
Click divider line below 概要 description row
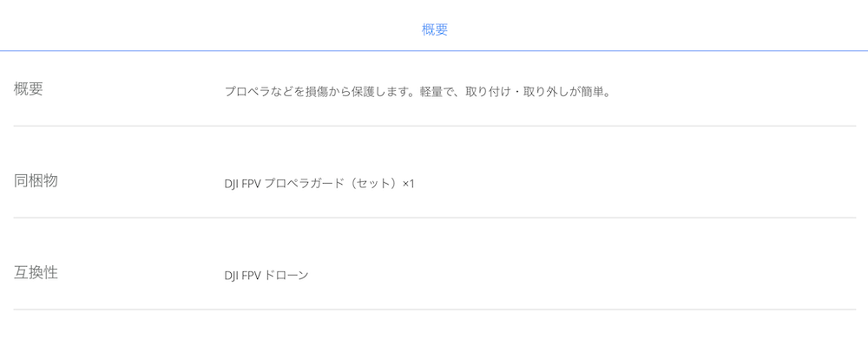coord(435,126)
